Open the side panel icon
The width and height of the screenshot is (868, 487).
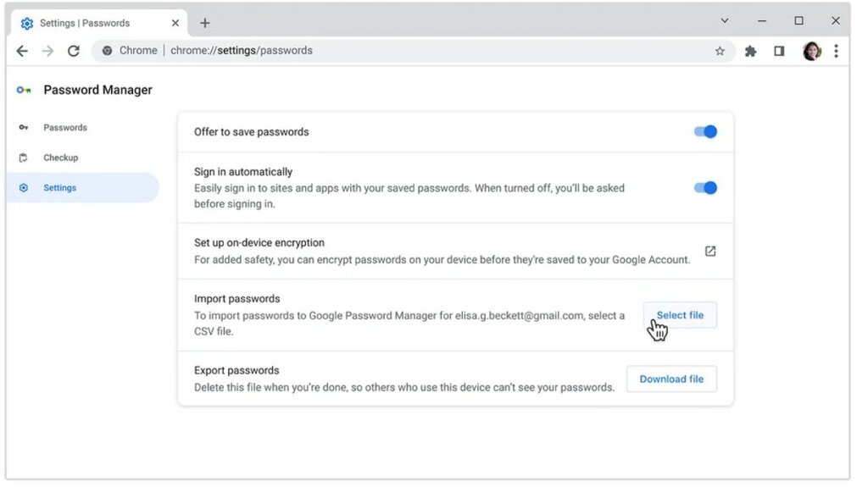[x=779, y=51]
